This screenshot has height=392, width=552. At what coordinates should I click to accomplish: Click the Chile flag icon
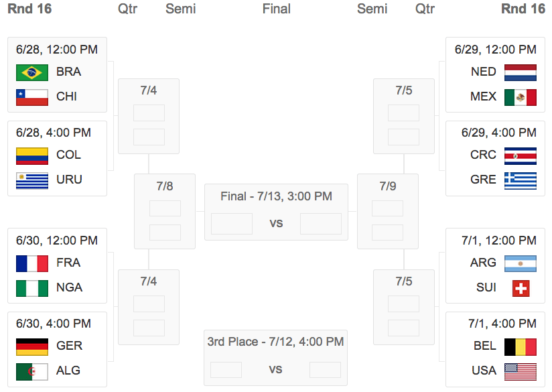32,97
